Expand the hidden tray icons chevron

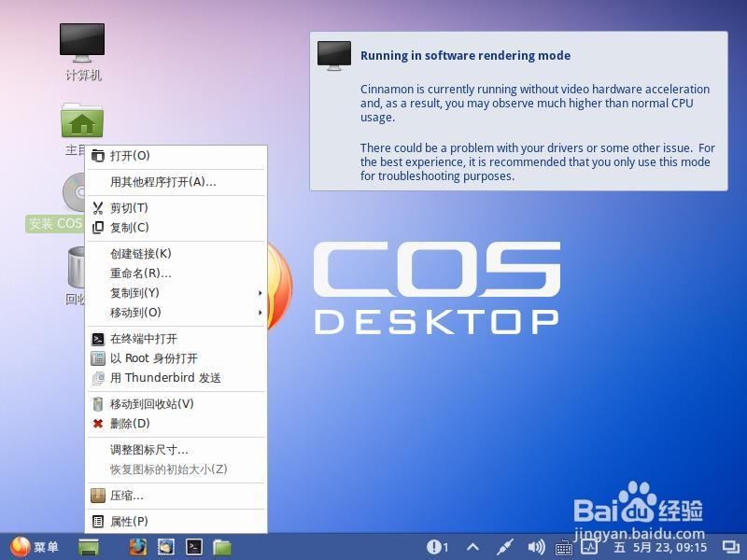472,547
